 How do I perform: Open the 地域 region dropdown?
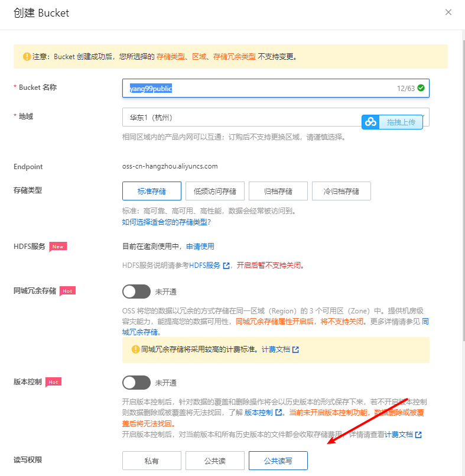276,117
